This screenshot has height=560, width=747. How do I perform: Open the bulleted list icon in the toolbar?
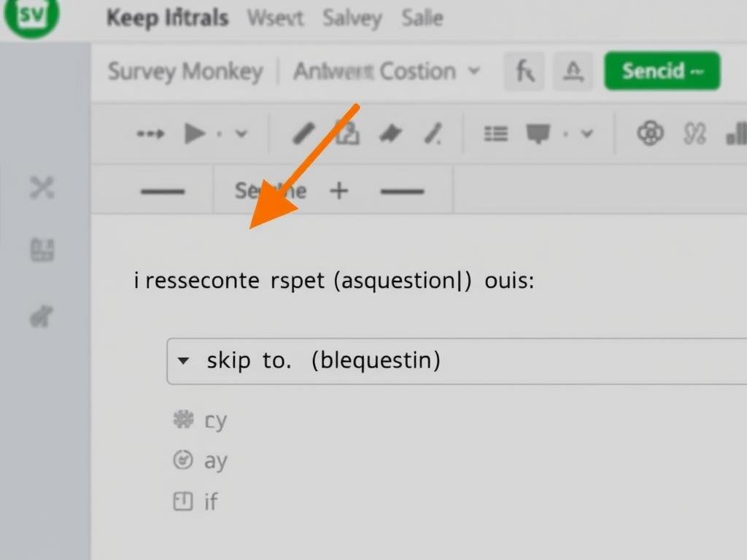point(496,133)
